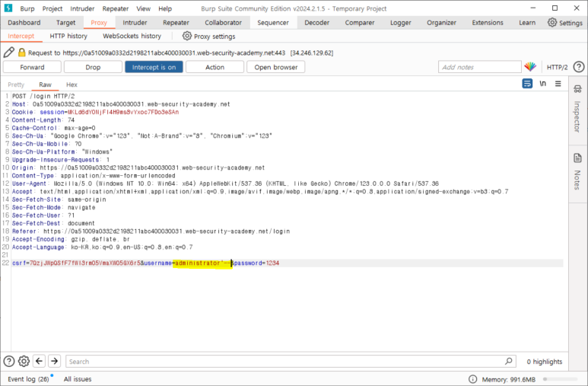This screenshot has width=588, height=386.
Task: Click the Add notes field
Action: pyautogui.click(x=480, y=67)
